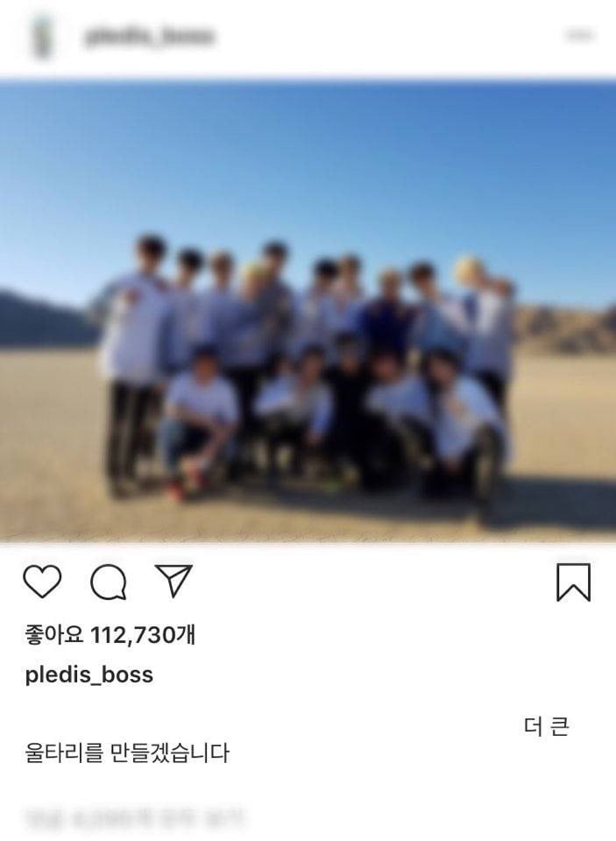This screenshot has height=841, width=616.
Task: Open the group photo in the post
Action: tap(308, 311)
